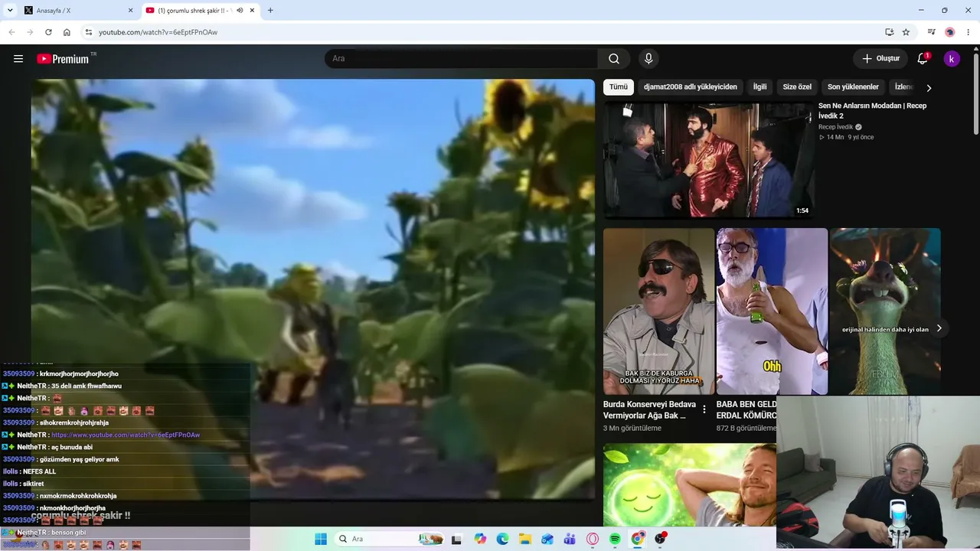This screenshot has height=551, width=980.
Task: Switch to Chrome on the taskbar
Action: pos(638,539)
